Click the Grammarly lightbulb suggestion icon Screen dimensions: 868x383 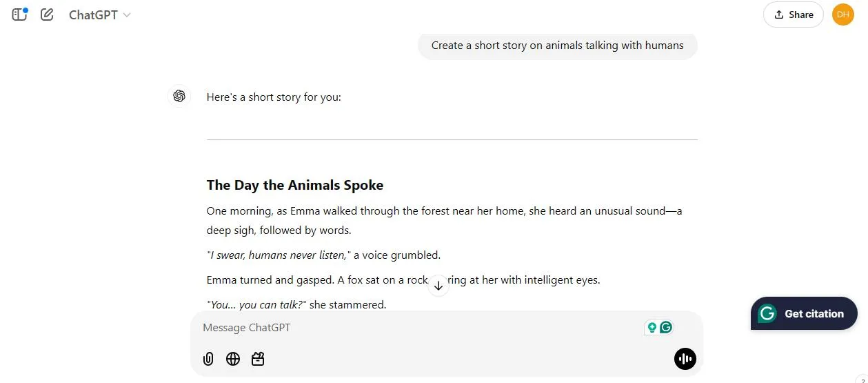652,327
